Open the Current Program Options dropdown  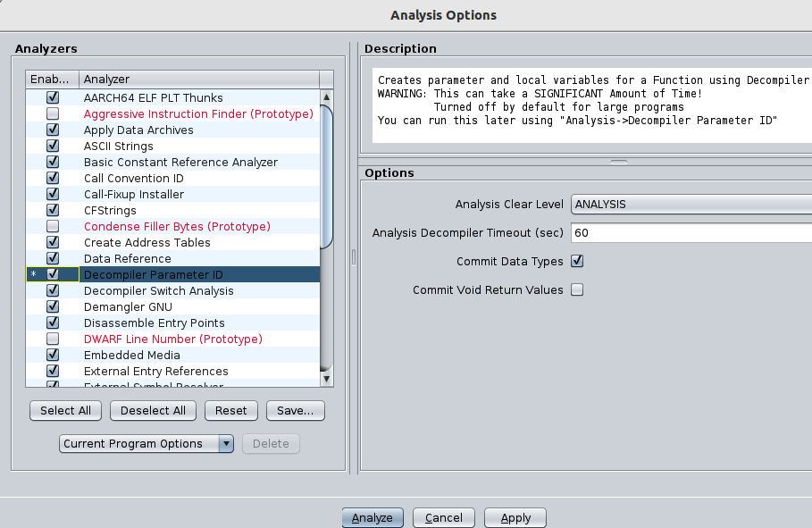146,444
